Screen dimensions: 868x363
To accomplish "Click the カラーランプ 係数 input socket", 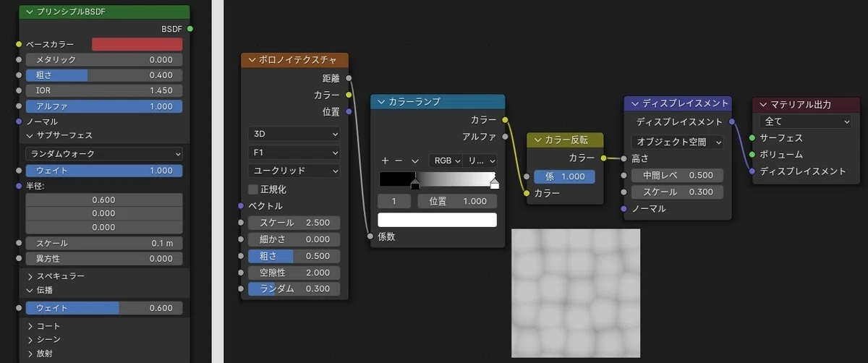I will (x=370, y=236).
